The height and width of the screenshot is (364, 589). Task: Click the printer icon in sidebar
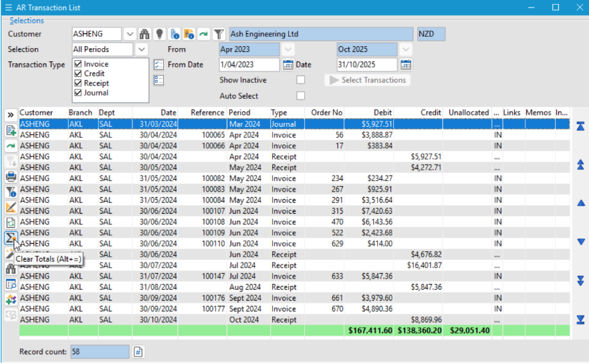[x=11, y=176]
